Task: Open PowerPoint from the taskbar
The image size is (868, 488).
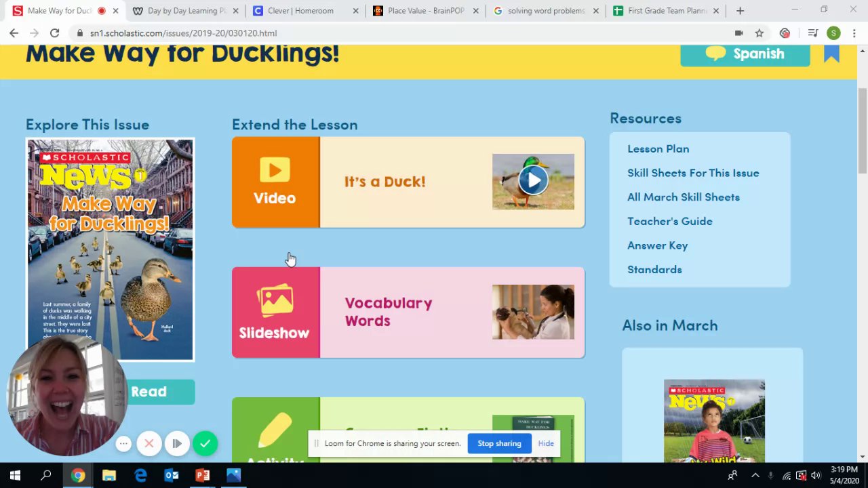Action: click(x=203, y=476)
